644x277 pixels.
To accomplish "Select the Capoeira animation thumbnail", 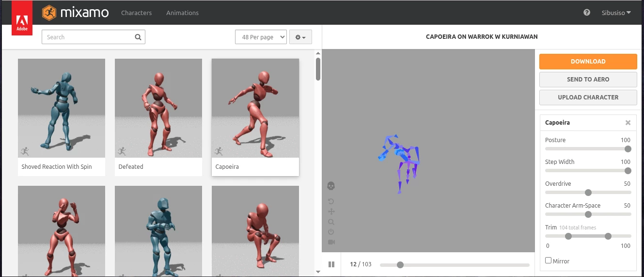I will [x=255, y=108].
